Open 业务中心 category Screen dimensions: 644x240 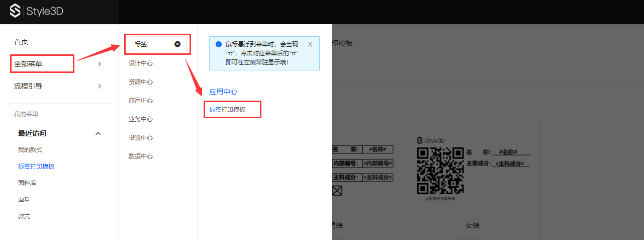(141, 119)
